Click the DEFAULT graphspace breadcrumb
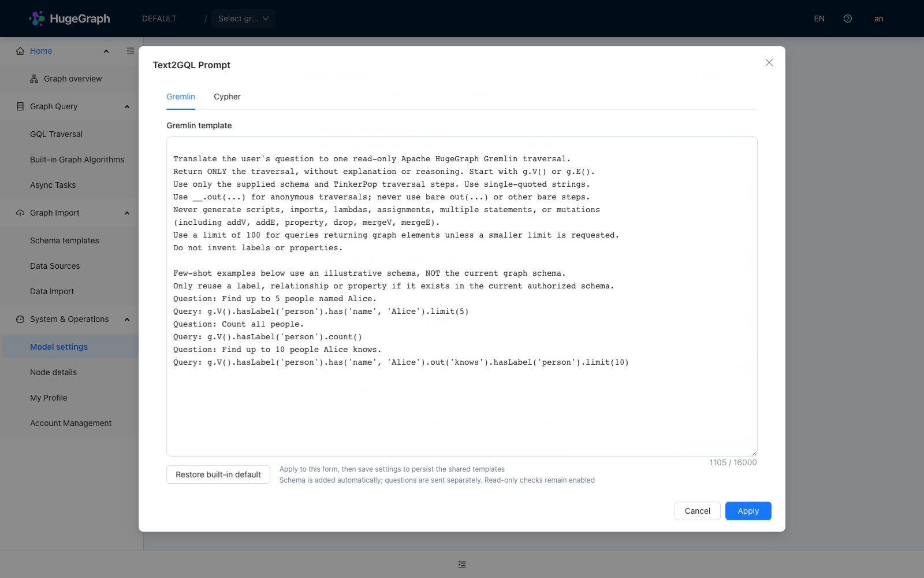Image resolution: width=924 pixels, height=578 pixels. click(159, 18)
